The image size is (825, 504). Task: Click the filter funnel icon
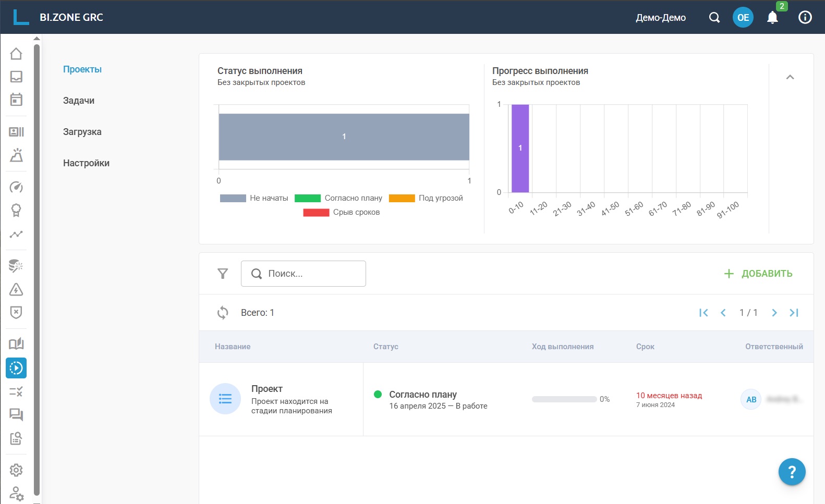(223, 274)
